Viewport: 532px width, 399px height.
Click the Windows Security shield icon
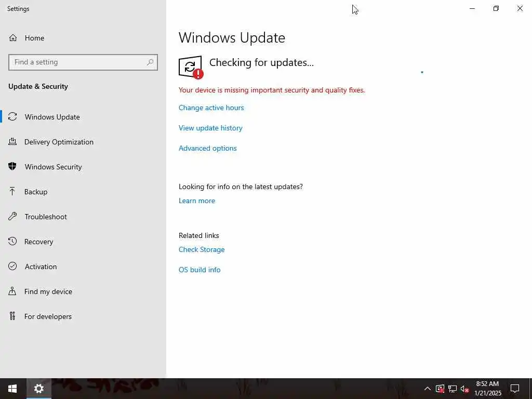(12, 167)
